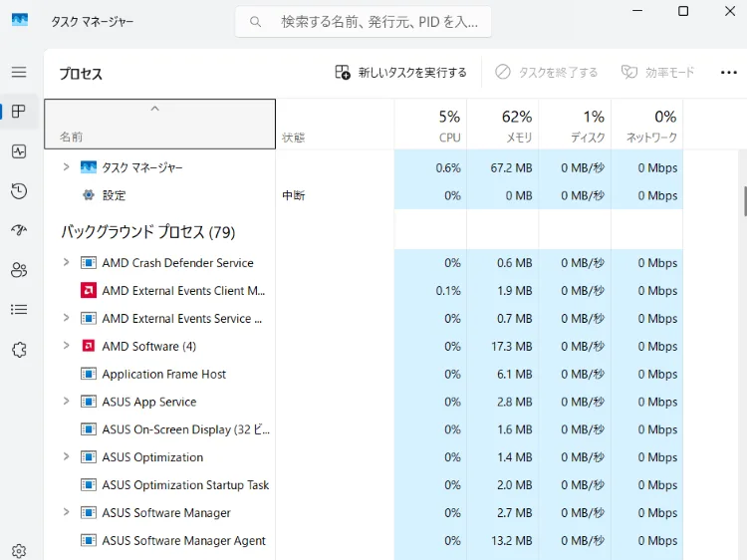This screenshot has width=747, height=560.
Task: Open the Users page icon
Action: click(19, 270)
